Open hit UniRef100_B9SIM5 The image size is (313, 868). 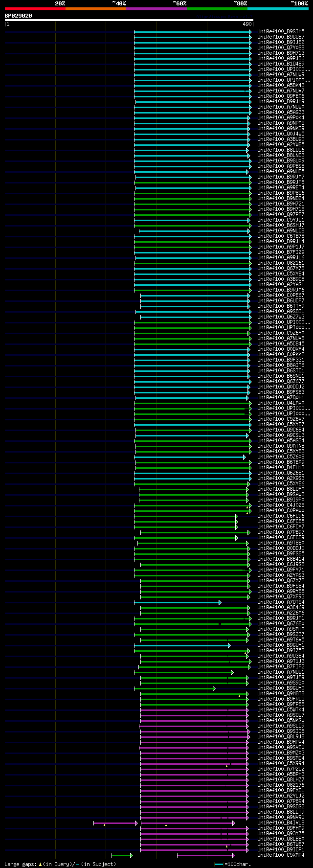tap(281, 32)
